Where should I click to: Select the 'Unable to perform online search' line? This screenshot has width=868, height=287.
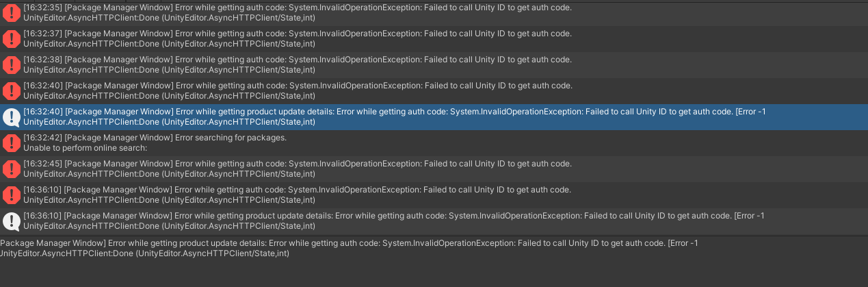[86, 148]
